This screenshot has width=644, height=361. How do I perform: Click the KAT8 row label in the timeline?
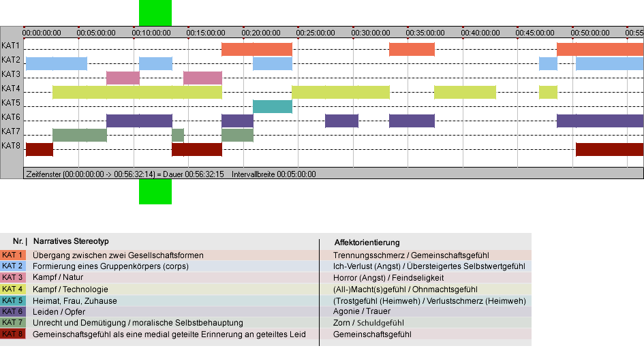pos(11,146)
